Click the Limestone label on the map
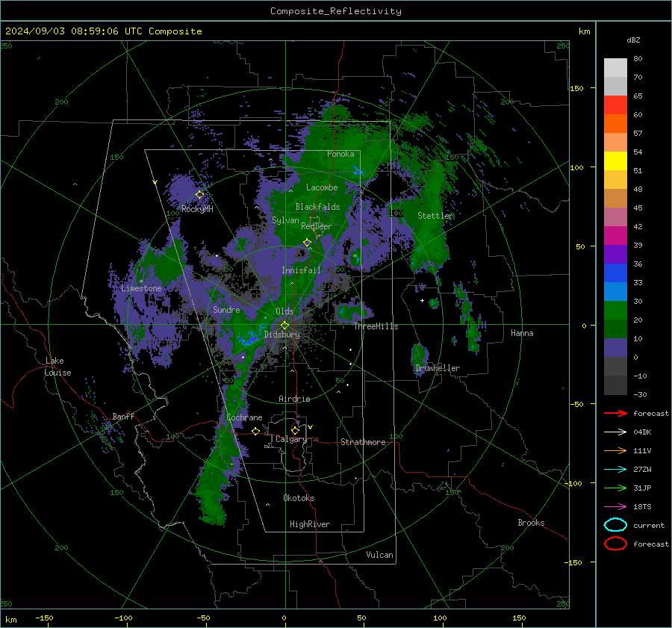 (141, 288)
